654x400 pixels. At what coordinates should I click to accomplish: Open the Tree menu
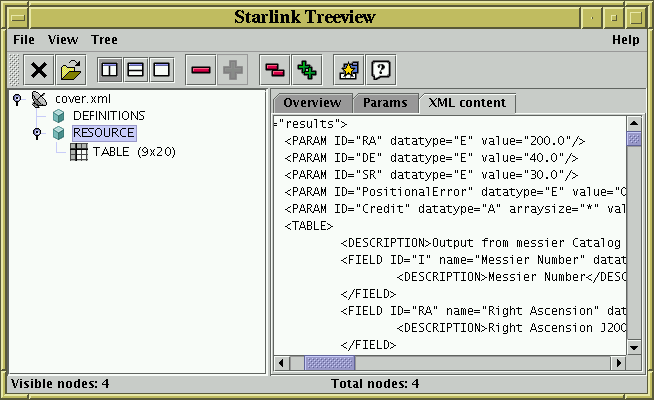104,40
